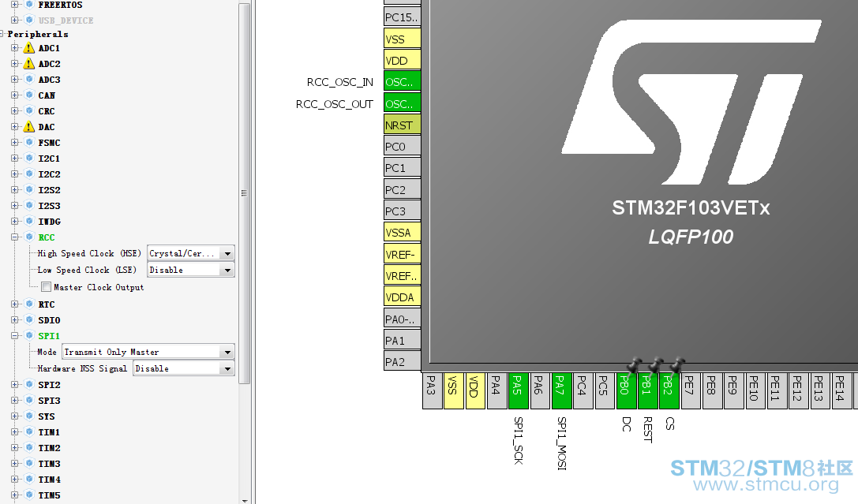The width and height of the screenshot is (858, 504).
Task: Click the ADC2 warning icon
Action: [29, 64]
